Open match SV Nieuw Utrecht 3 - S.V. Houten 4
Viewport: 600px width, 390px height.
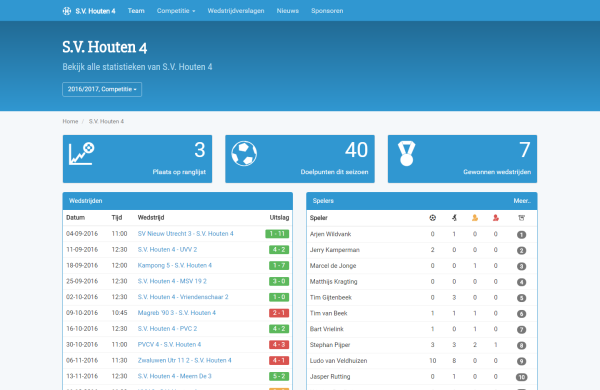(x=185, y=233)
